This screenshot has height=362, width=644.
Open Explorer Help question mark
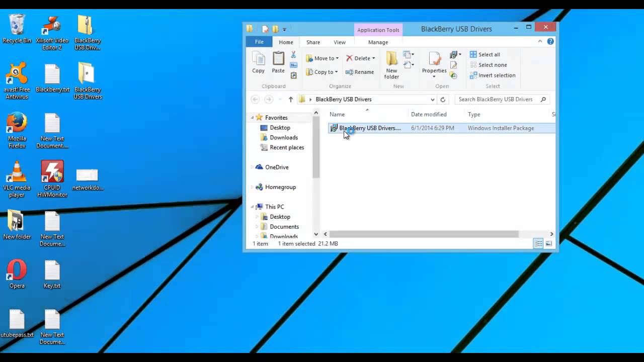pos(550,42)
